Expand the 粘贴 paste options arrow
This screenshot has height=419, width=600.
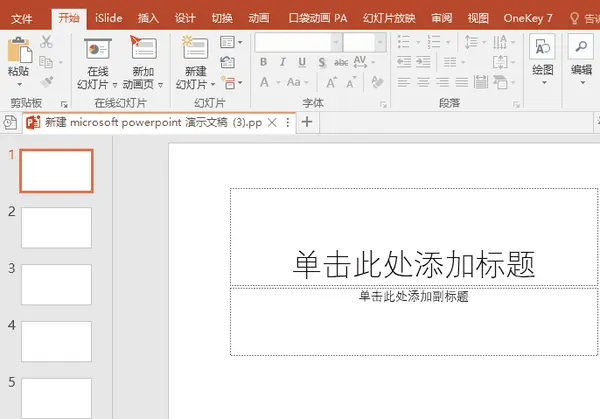tap(19, 84)
